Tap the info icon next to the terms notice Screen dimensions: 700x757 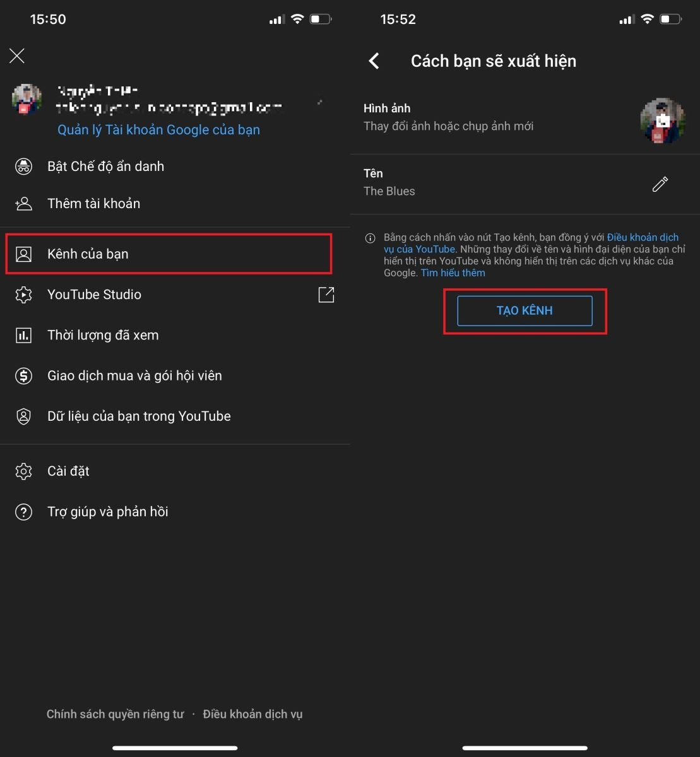point(370,238)
